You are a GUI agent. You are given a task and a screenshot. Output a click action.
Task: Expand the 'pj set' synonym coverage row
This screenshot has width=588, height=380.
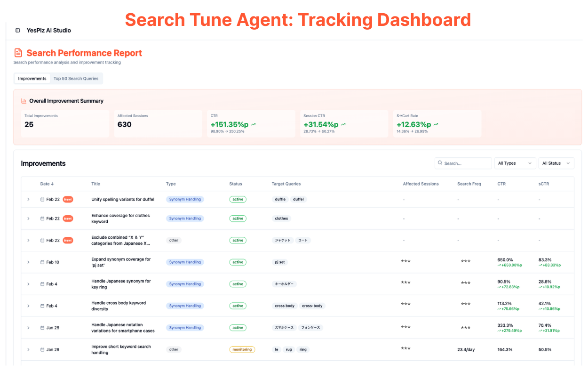(28, 262)
